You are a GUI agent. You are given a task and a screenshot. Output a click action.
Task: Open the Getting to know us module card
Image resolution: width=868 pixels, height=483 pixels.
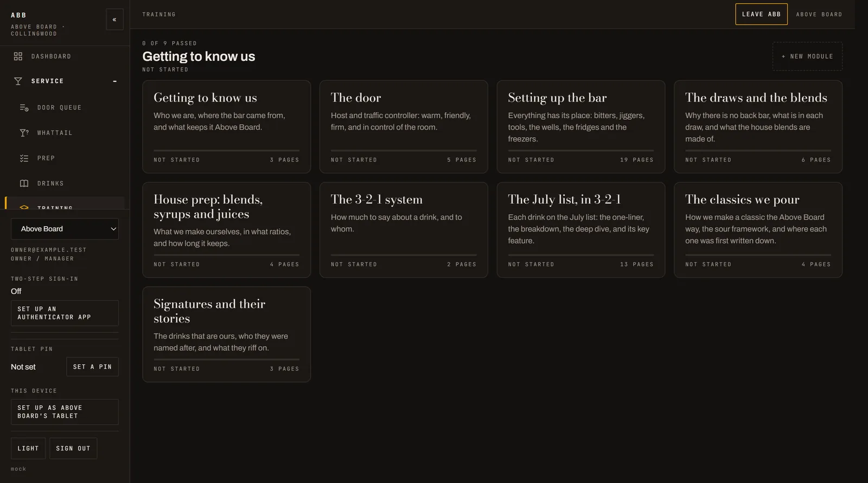[226, 127]
